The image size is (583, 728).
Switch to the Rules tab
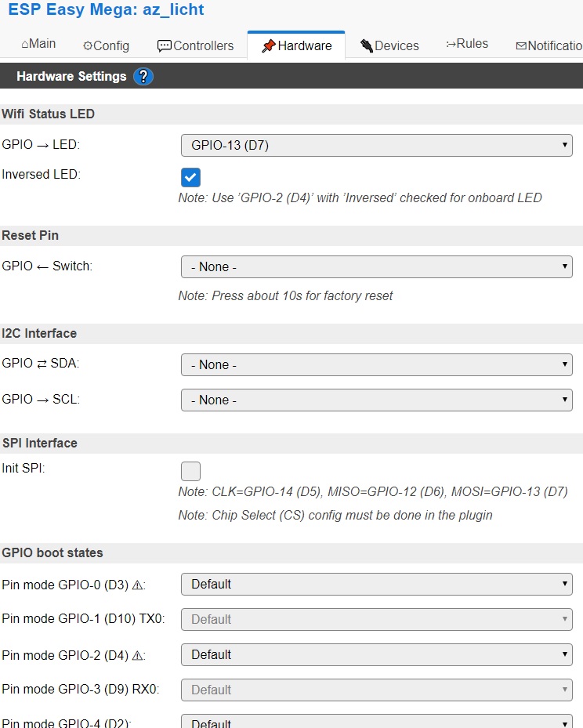(x=467, y=44)
